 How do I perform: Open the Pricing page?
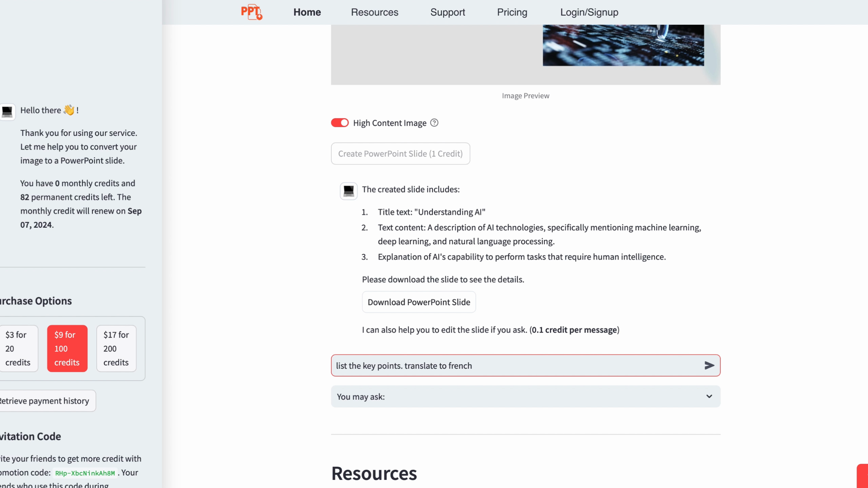pos(512,12)
